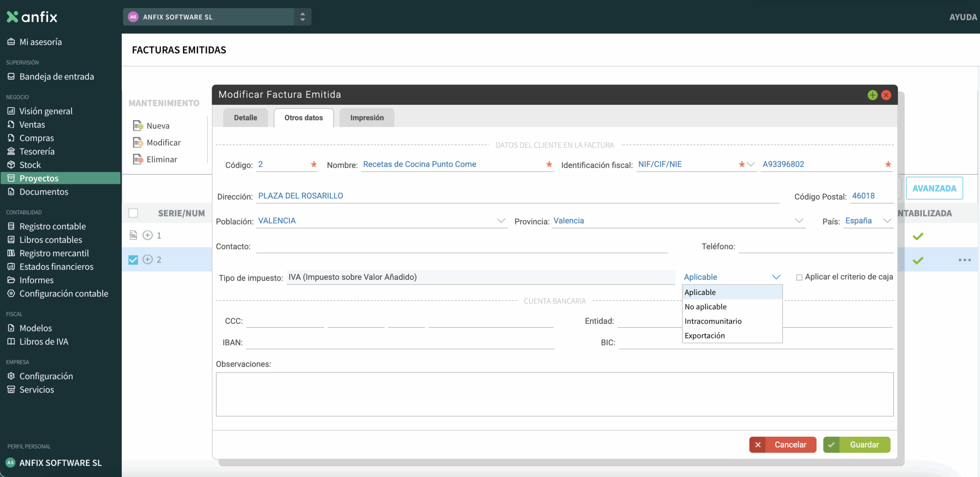Open the document icon on invoice row 1
Viewport: 980px width, 477px height.
click(x=133, y=235)
